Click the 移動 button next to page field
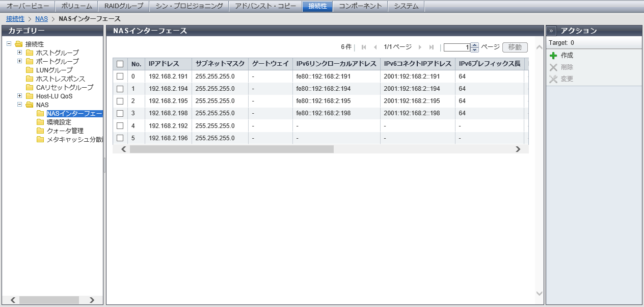Viewport: 644px width, 307px height. pos(515,47)
